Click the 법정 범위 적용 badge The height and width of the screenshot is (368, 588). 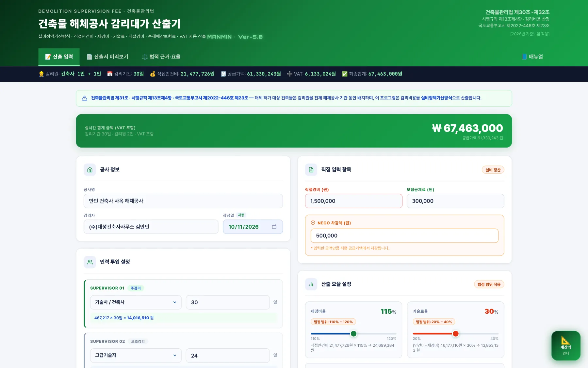pos(489,284)
